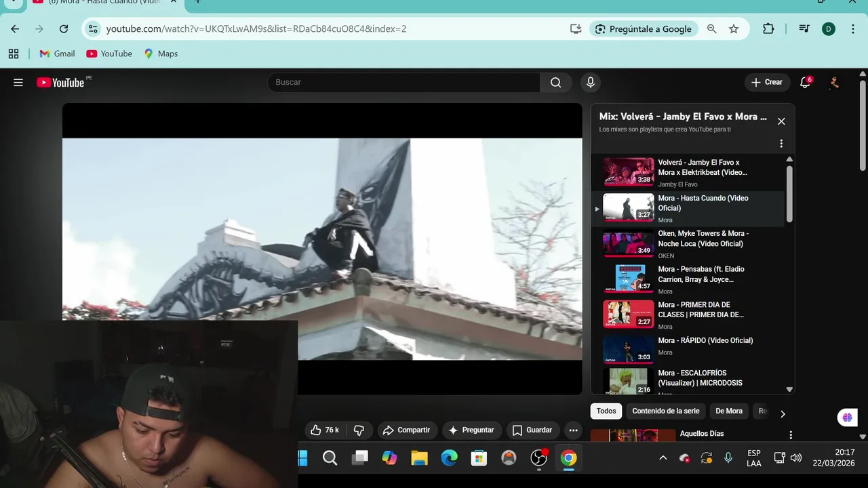This screenshot has height=488, width=868.
Task: Open Gmail bookmark
Action: pos(57,54)
